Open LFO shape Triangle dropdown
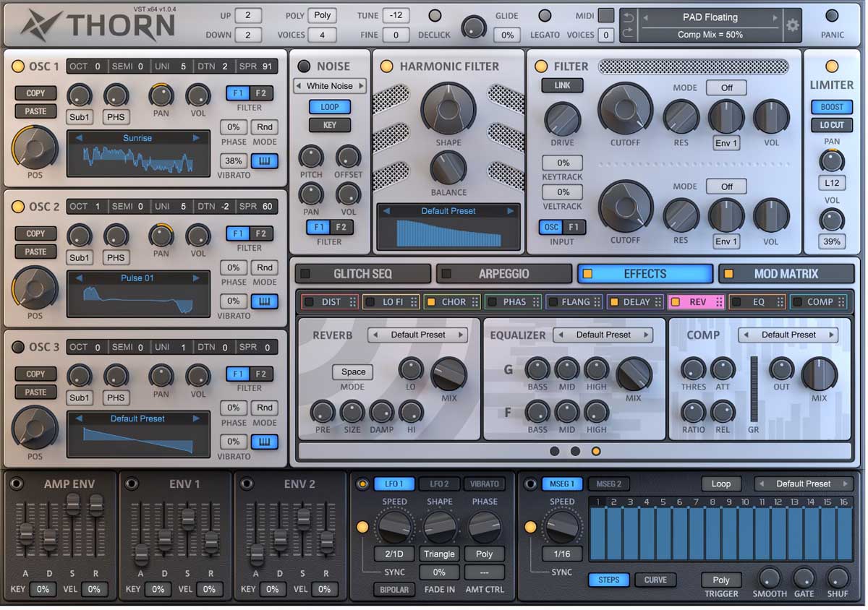 tap(439, 554)
